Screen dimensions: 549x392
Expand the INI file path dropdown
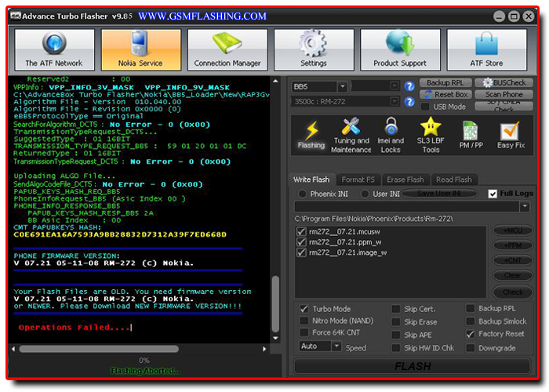[x=525, y=206]
